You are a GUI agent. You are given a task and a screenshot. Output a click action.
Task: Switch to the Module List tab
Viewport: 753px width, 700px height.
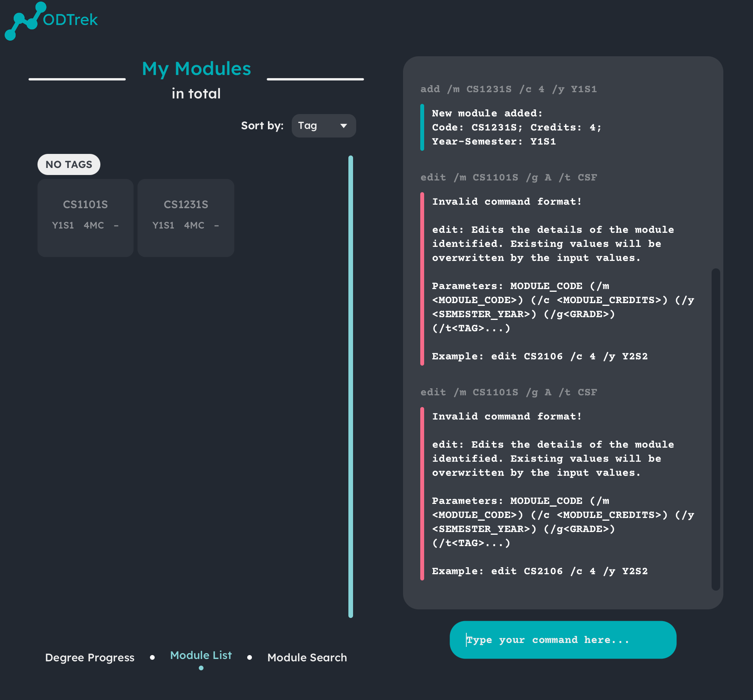pyautogui.click(x=201, y=655)
